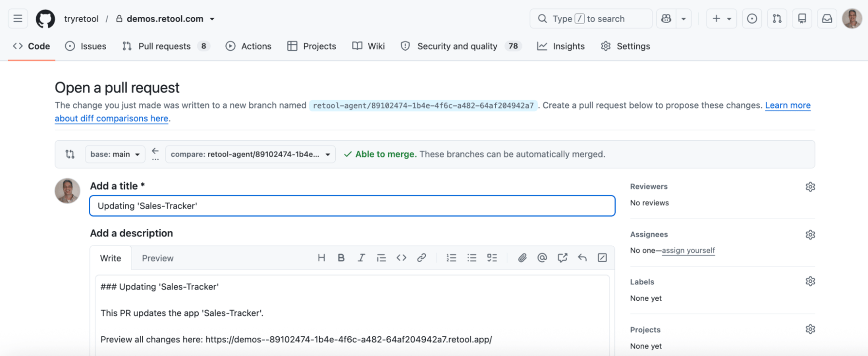This screenshot has width=868, height=356.
Task: Open repositories icon in header
Action: click(x=802, y=19)
